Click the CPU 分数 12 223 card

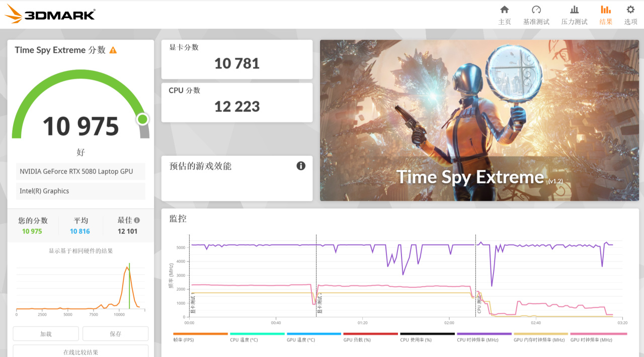pyautogui.click(x=237, y=103)
